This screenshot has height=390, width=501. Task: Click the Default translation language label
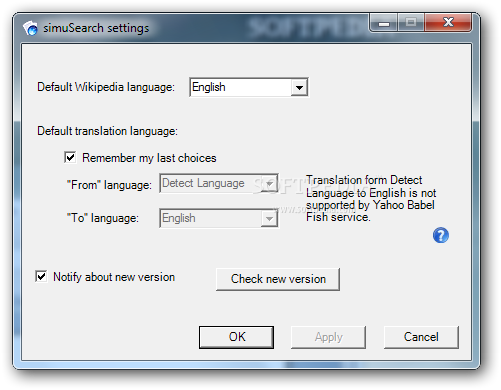pyautogui.click(x=107, y=131)
